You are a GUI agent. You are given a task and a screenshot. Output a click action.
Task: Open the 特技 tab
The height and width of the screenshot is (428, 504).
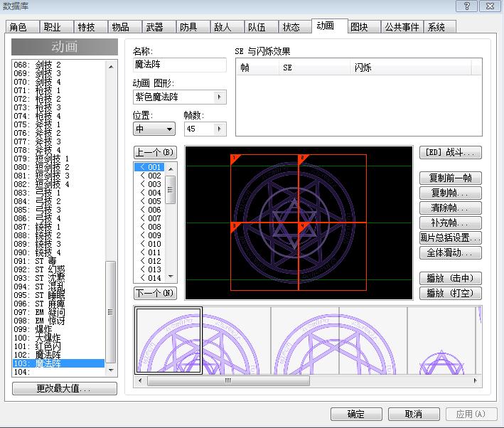pos(90,27)
